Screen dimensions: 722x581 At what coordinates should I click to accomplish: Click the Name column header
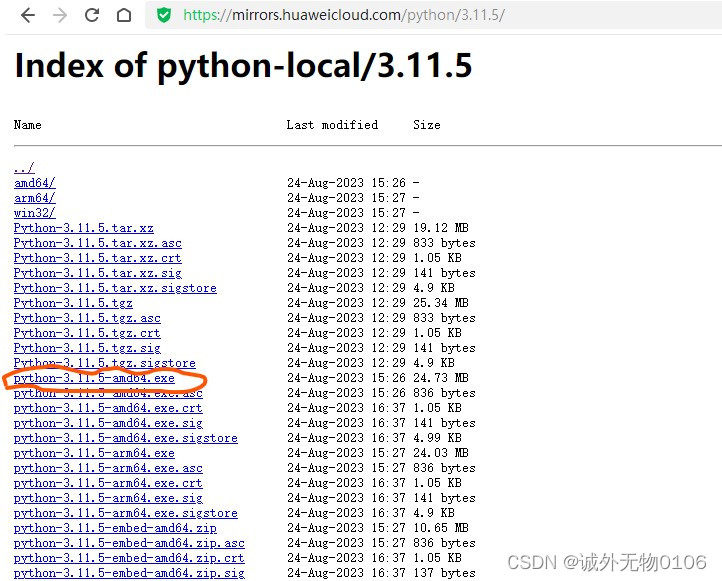(28, 125)
